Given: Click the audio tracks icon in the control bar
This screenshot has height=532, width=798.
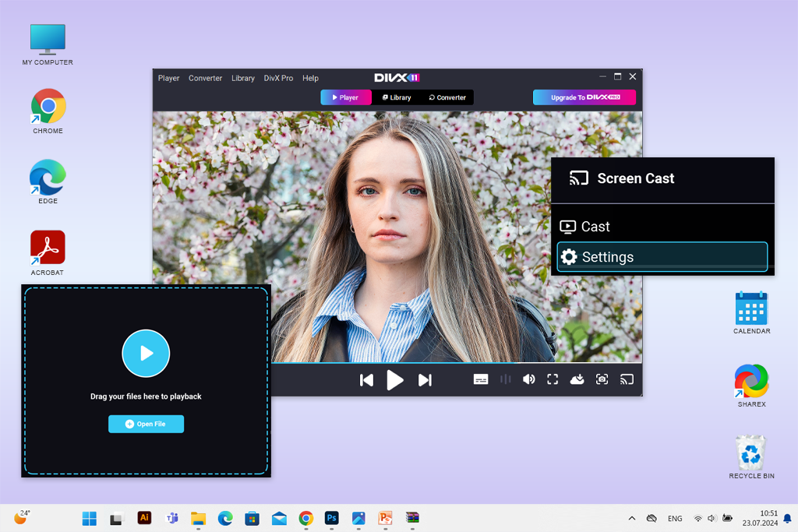Looking at the screenshot, I should tap(505, 379).
